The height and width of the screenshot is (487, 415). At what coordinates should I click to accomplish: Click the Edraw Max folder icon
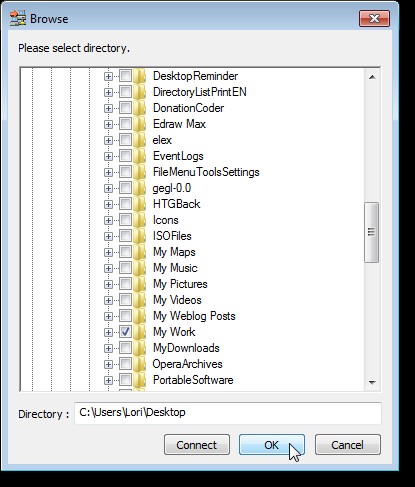coord(139,124)
